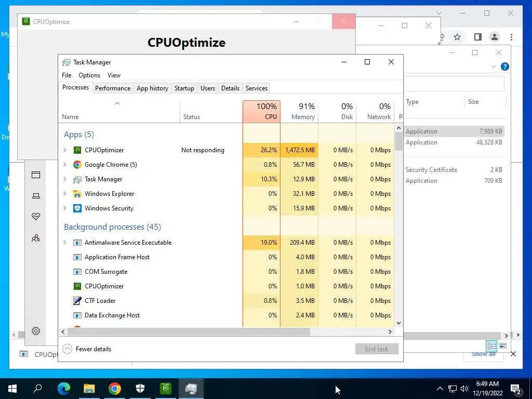This screenshot has width=532, height=399.
Task: Open Windows Security settings gear icon
Action: point(36,331)
